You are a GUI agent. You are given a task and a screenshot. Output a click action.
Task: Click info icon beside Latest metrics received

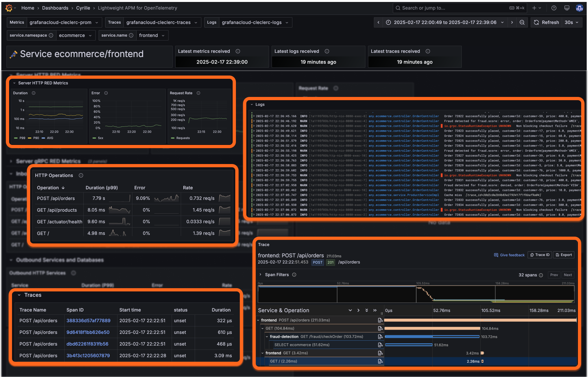[238, 51]
